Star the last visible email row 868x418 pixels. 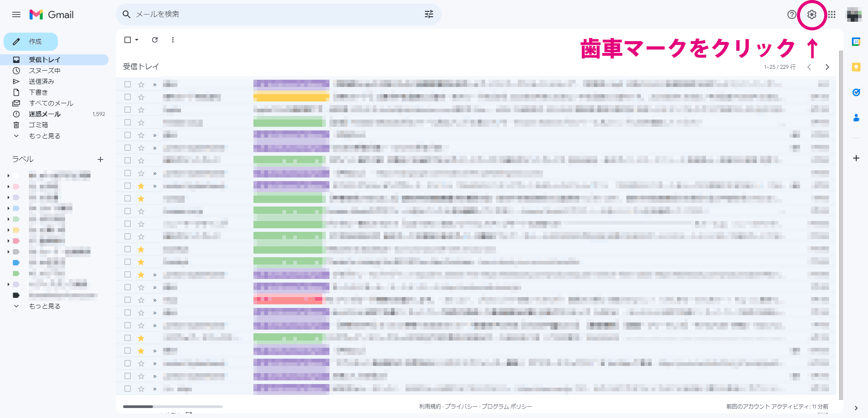[141, 389]
